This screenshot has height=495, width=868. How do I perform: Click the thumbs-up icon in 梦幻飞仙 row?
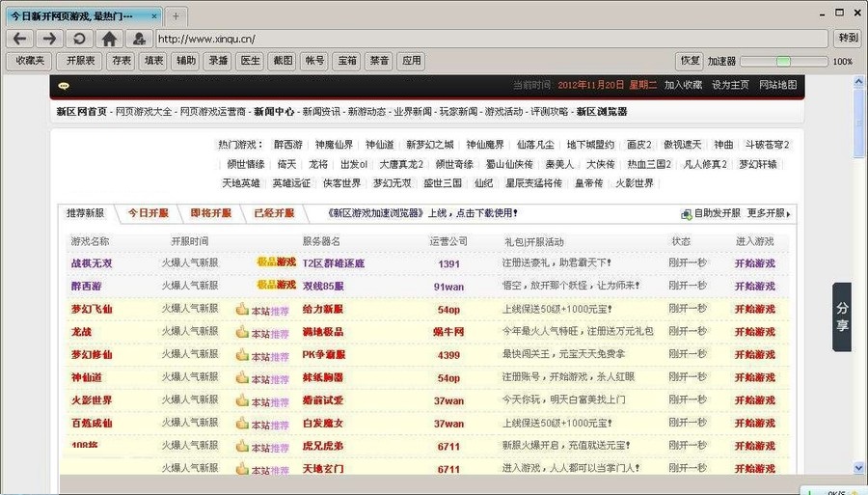pyautogui.click(x=242, y=309)
